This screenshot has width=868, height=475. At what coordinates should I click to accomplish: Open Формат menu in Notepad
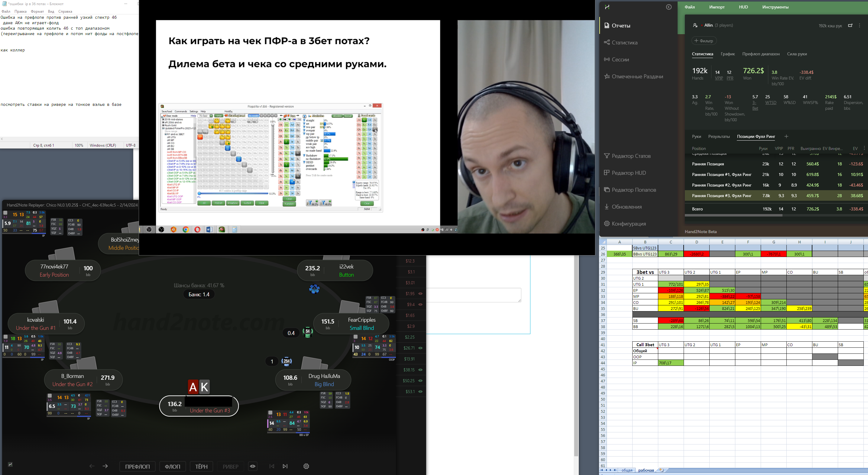click(x=37, y=11)
